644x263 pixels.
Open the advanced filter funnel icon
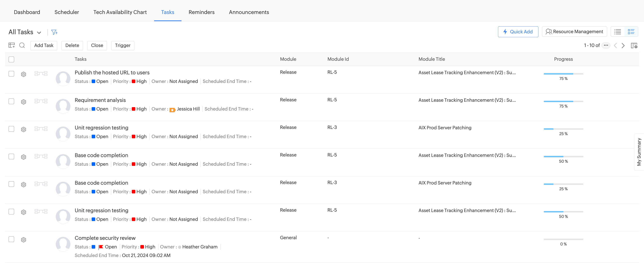[54, 32]
